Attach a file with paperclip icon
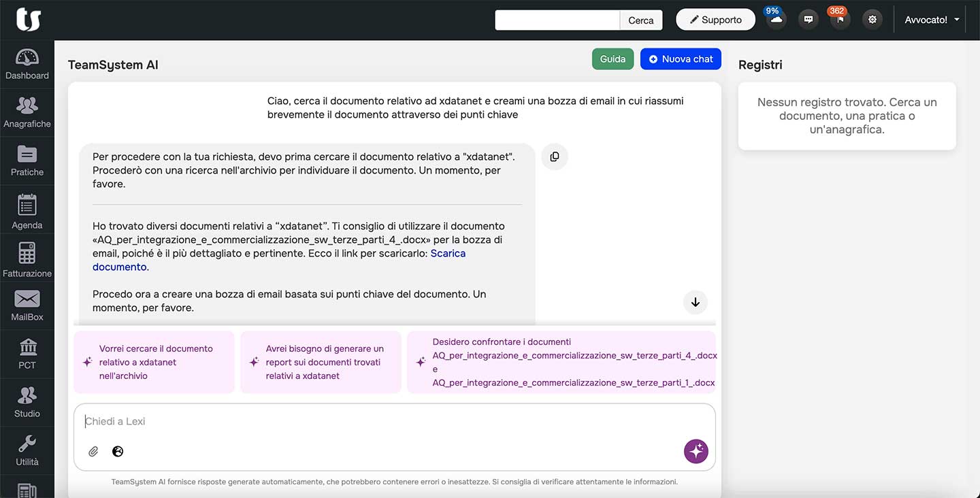This screenshot has height=498, width=980. click(x=94, y=451)
